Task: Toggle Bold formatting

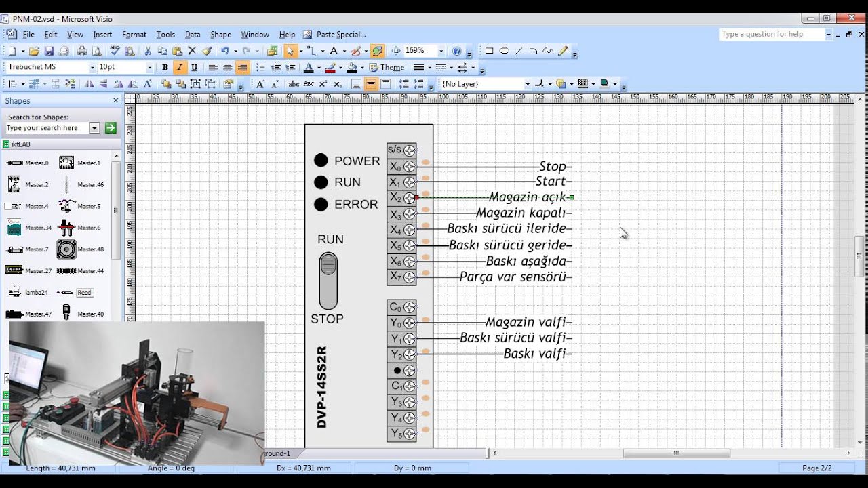Action: [165, 68]
